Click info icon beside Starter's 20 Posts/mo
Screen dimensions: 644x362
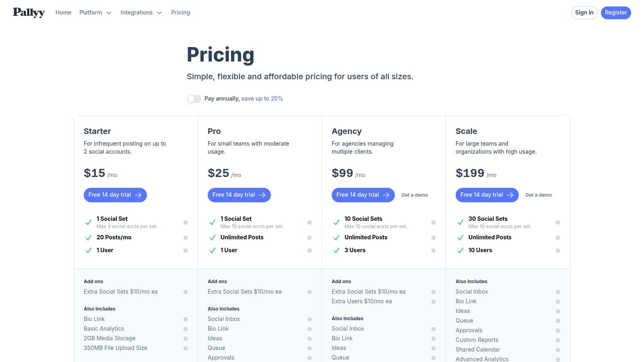186,238
